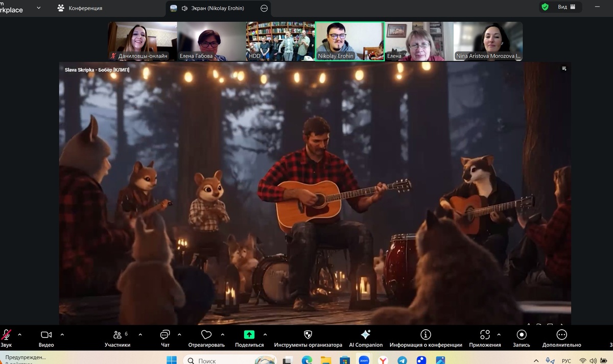Viewport: 613px width, 364px height.
Task: Open the Приложения apps button
Action: [485, 338]
